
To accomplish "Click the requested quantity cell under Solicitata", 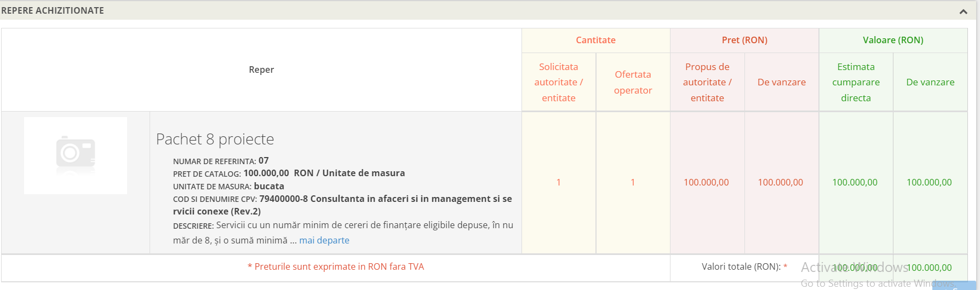I will click(x=558, y=182).
